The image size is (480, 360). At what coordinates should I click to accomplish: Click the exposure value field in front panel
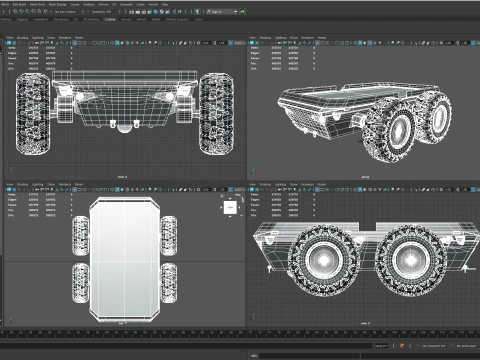tap(206, 43)
